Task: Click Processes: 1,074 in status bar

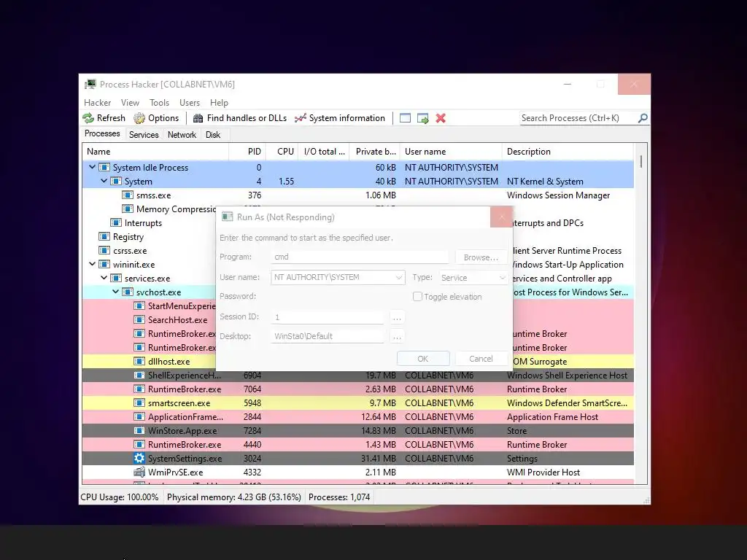Action: 339,497
